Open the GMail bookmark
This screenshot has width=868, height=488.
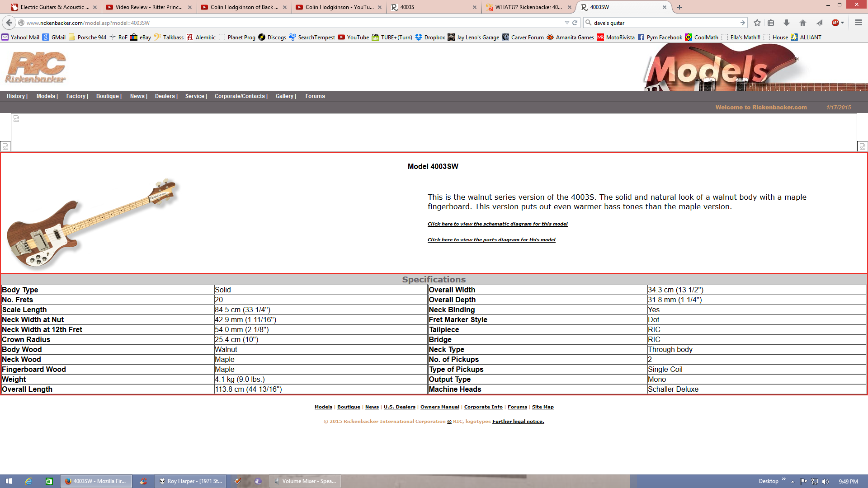coord(54,38)
